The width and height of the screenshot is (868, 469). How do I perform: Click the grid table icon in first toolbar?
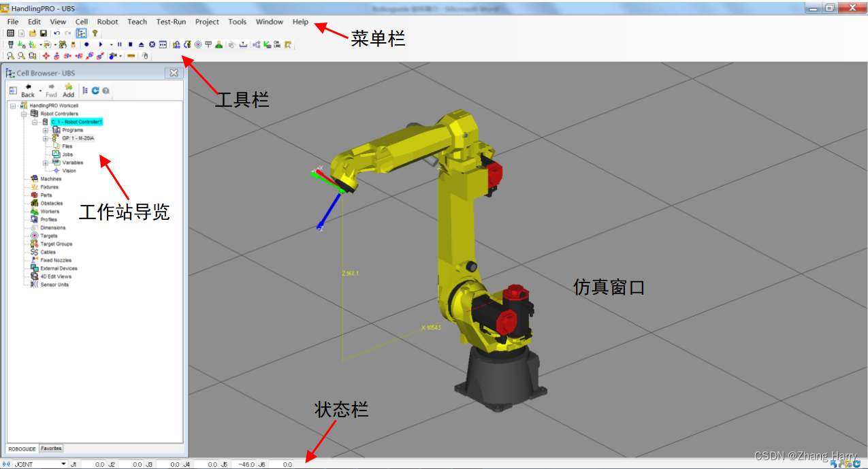coord(10,33)
